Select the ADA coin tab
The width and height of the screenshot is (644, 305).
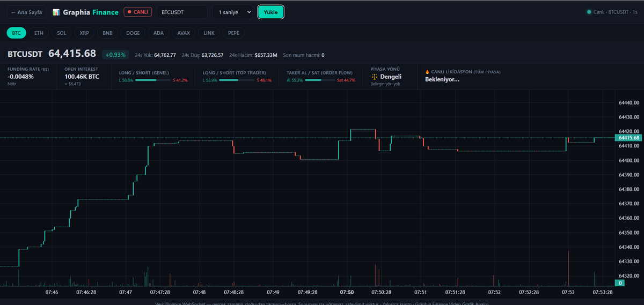pos(158,33)
